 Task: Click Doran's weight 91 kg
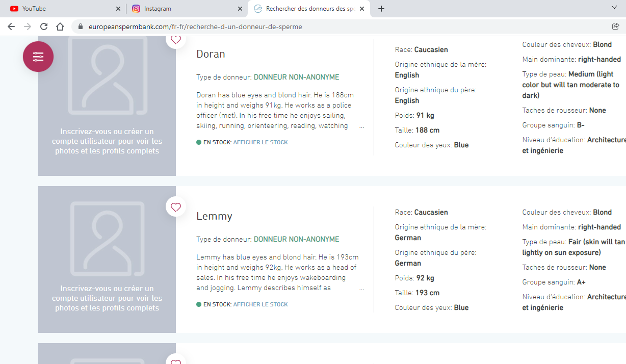tap(425, 116)
